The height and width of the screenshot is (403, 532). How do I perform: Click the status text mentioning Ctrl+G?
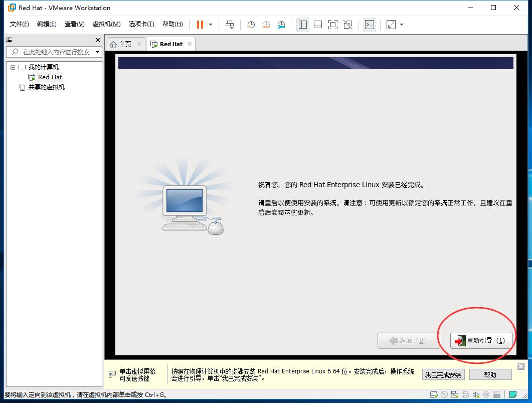point(86,395)
